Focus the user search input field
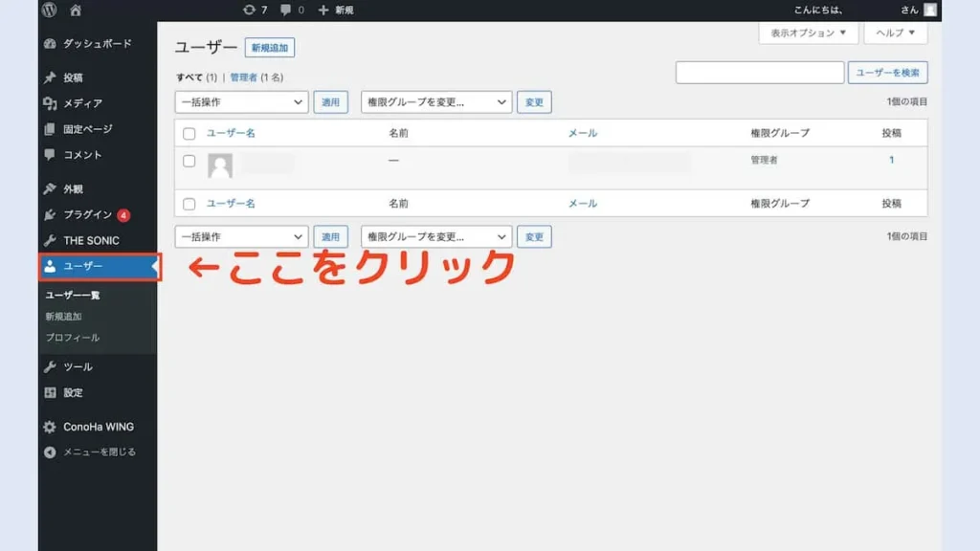 click(x=760, y=73)
